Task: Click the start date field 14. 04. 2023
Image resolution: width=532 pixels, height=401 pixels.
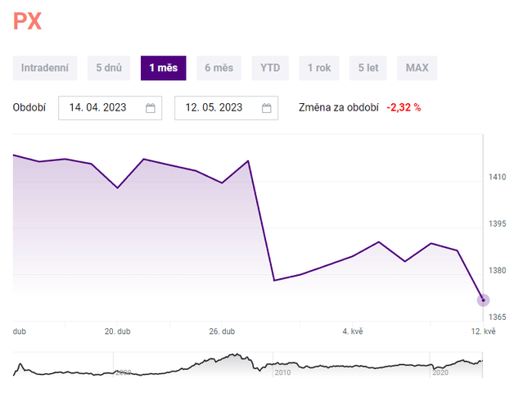Action: click(x=98, y=108)
